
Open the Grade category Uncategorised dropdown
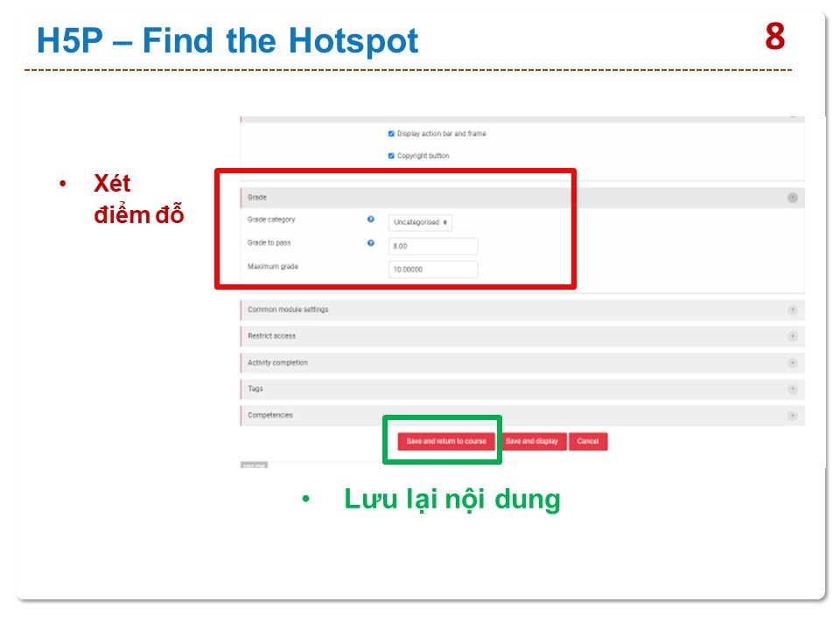(x=420, y=222)
